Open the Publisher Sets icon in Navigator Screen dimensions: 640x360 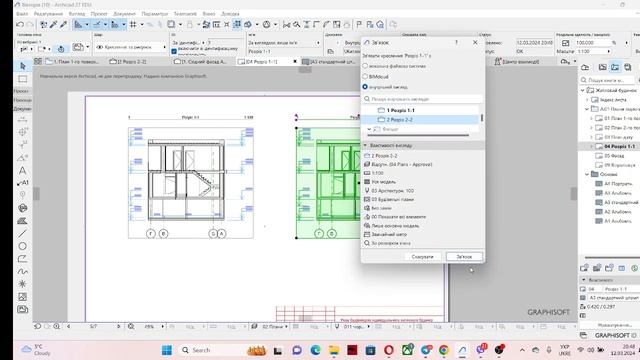(628, 67)
